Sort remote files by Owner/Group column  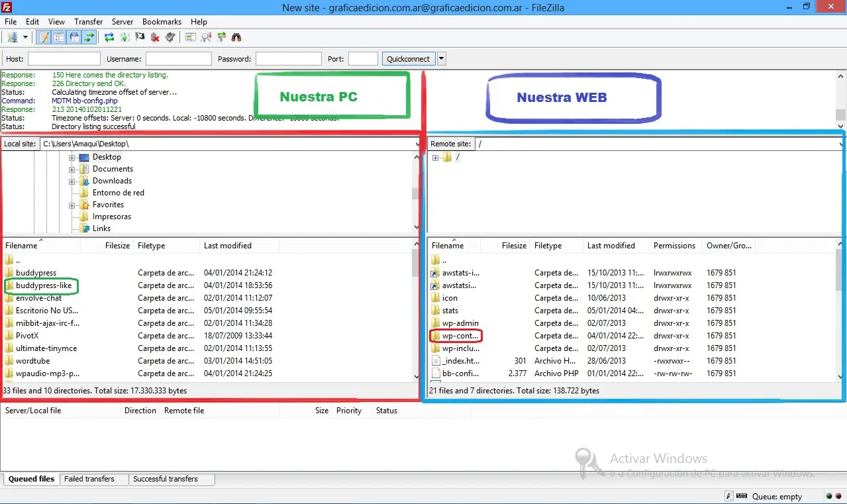tap(729, 246)
